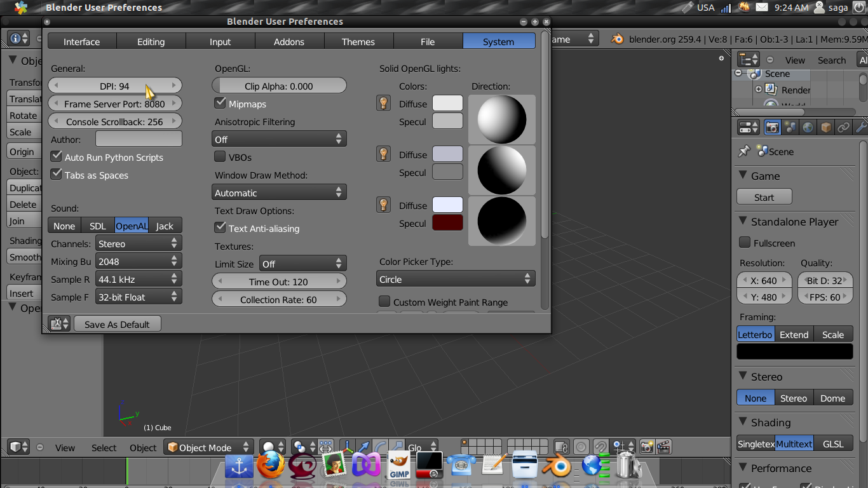Viewport: 868px width, 488px height.
Task: Click the OpenGL animation clapperboard icon
Action: [x=663, y=447]
